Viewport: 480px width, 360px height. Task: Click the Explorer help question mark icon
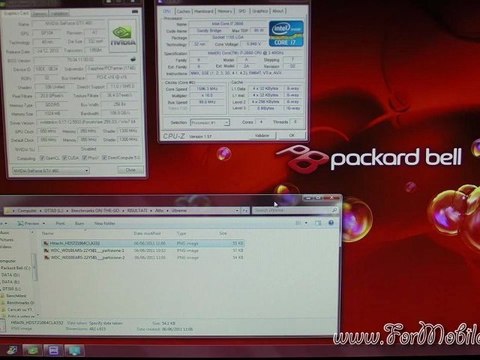(331, 223)
